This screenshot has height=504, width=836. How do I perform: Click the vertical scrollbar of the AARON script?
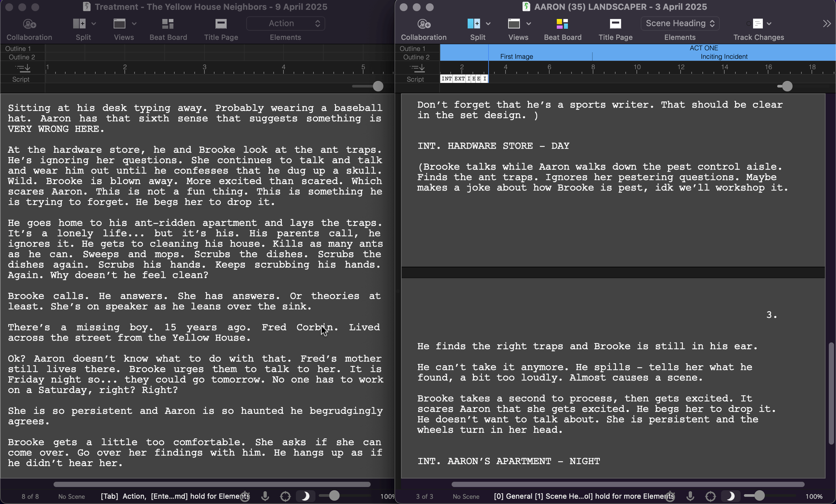[831, 393]
